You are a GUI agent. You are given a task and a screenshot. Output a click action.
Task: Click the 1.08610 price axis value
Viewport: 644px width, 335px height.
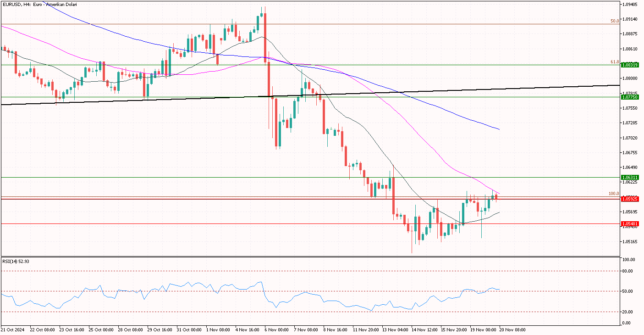coord(630,49)
